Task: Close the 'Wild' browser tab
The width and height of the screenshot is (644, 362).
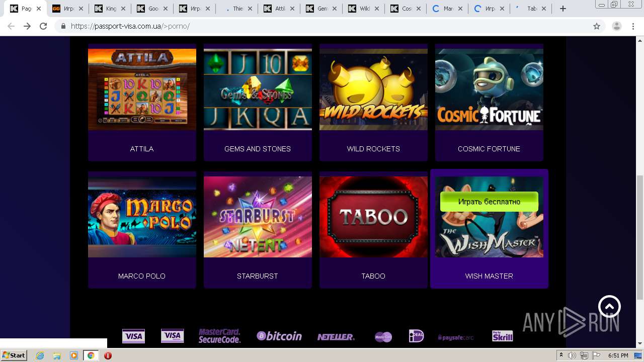Action: pyautogui.click(x=377, y=9)
